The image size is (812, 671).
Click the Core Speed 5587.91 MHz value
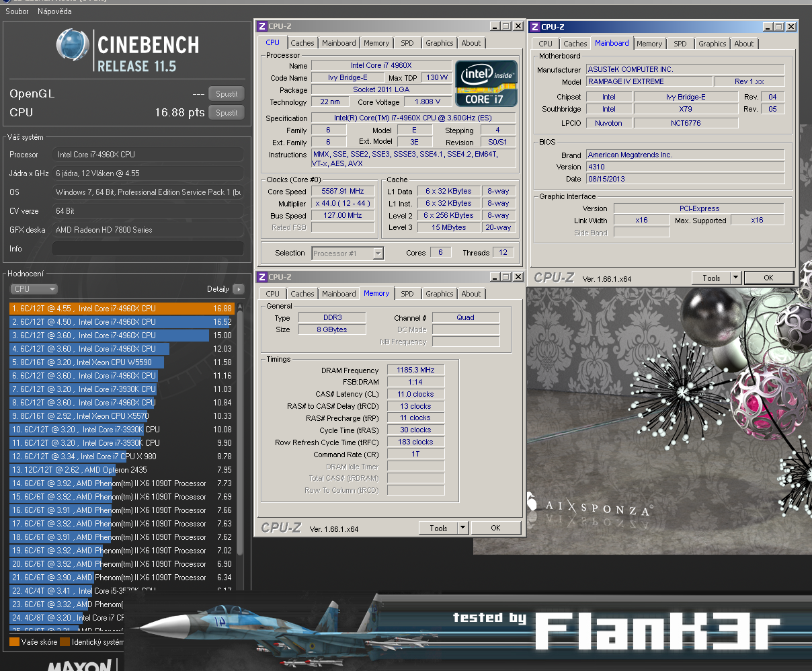pos(343,191)
